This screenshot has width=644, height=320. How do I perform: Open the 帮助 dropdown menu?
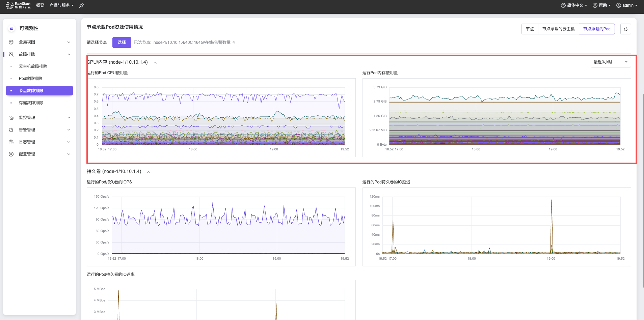coord(602,5)
